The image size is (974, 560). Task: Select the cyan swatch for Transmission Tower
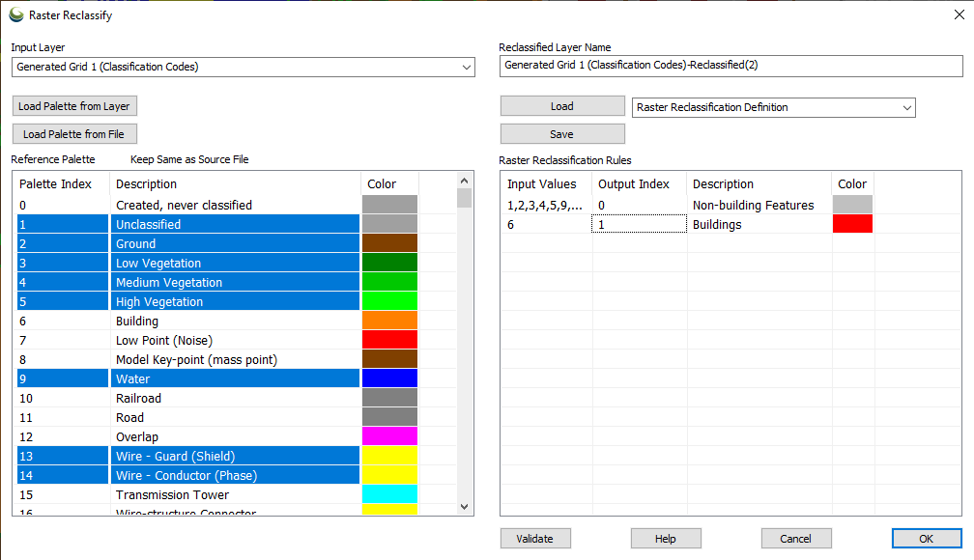tap(389, 493)
